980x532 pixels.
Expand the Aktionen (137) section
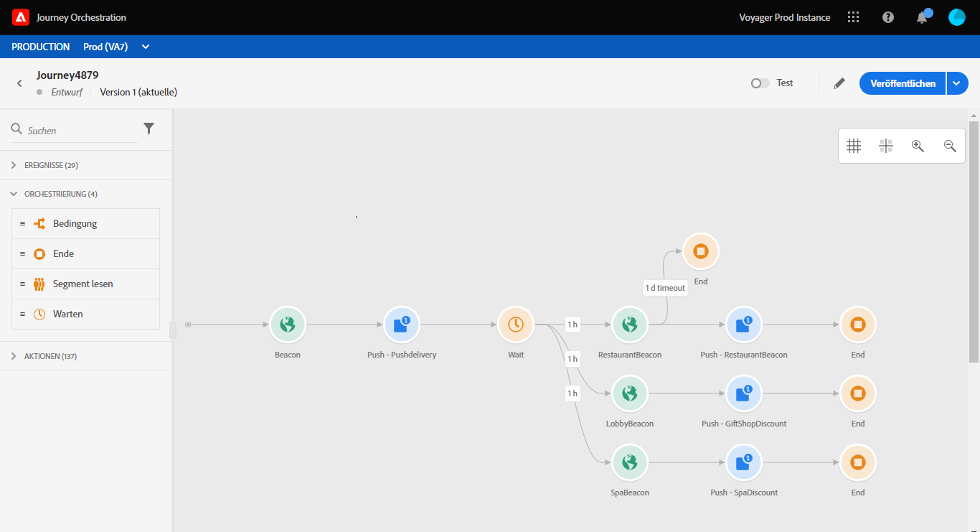85,356
